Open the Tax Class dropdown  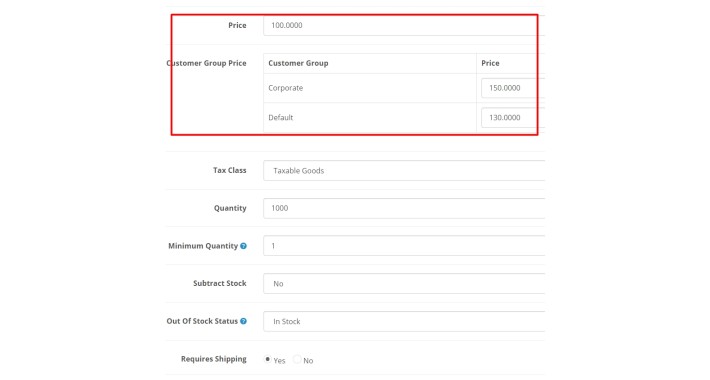(404, 171)
